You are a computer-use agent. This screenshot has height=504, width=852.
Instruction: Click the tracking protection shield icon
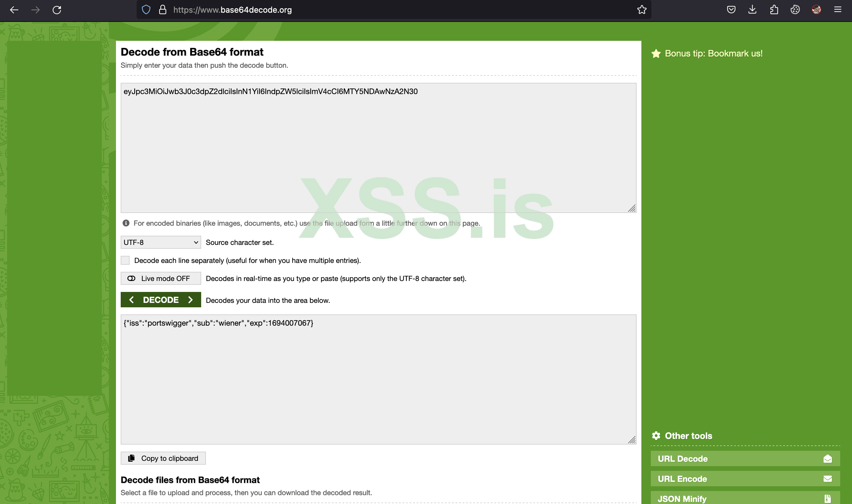pos(146,10)
